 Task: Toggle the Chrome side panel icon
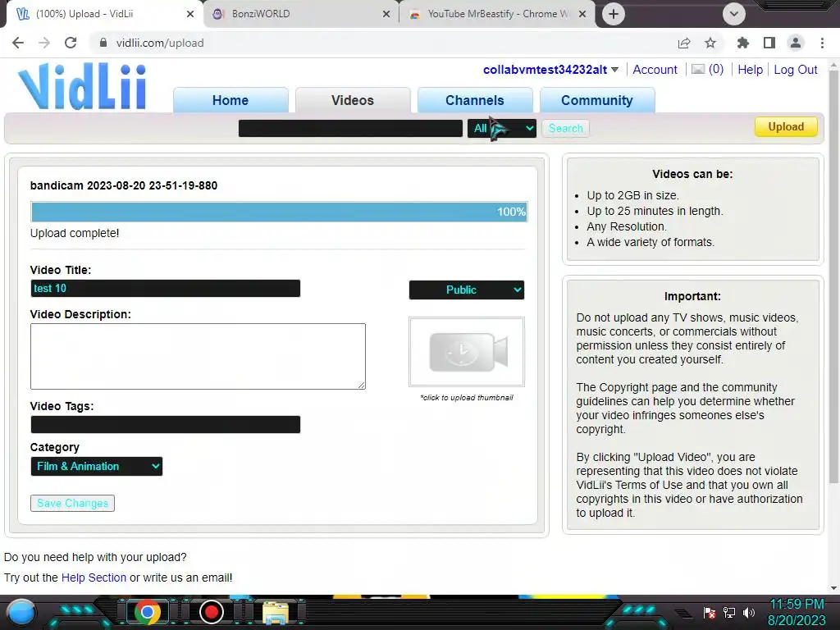769,43
